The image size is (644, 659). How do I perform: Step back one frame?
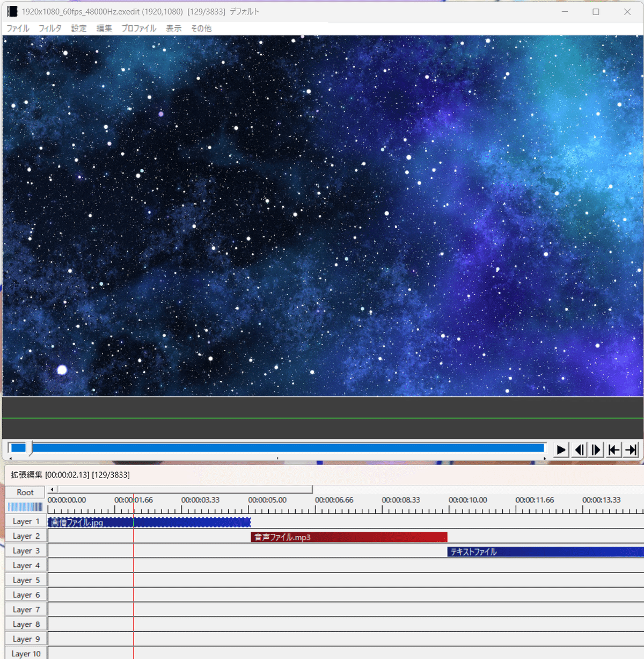pos(579,450)
